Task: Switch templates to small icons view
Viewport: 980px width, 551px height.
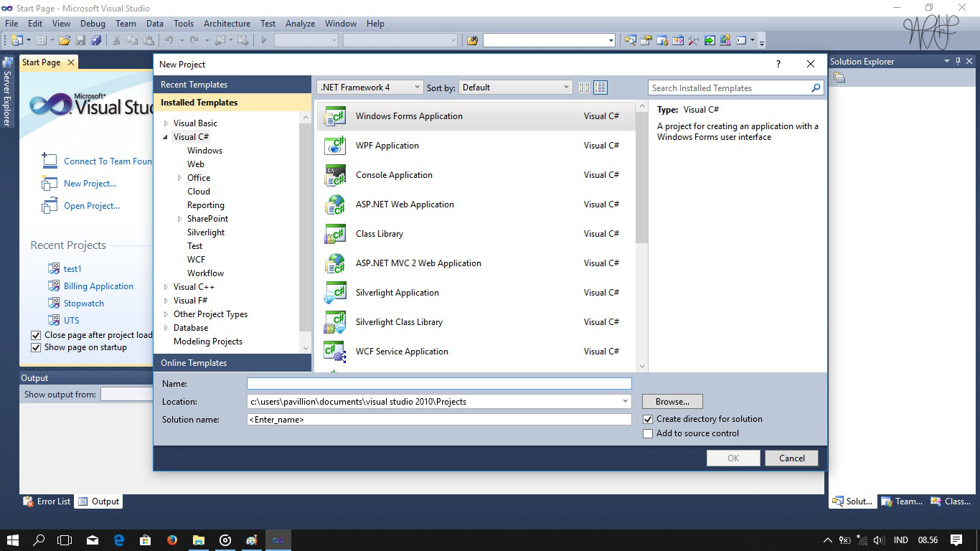Action: tap(585, 88)
